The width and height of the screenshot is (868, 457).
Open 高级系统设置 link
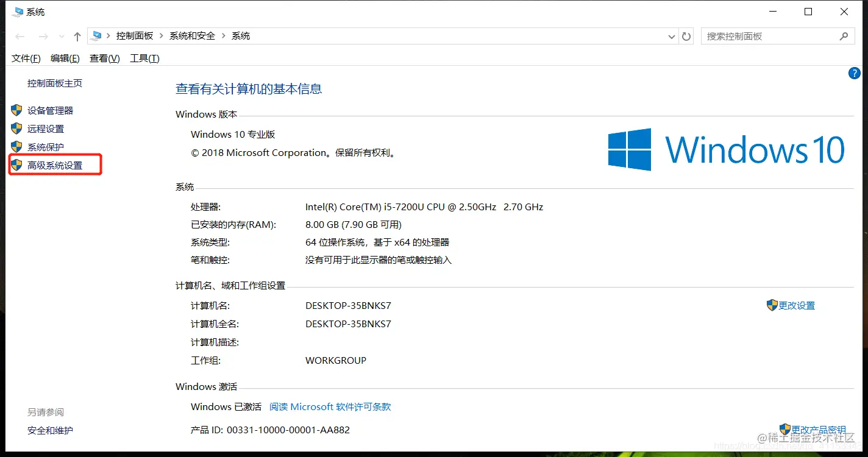[x=55, y=165]
